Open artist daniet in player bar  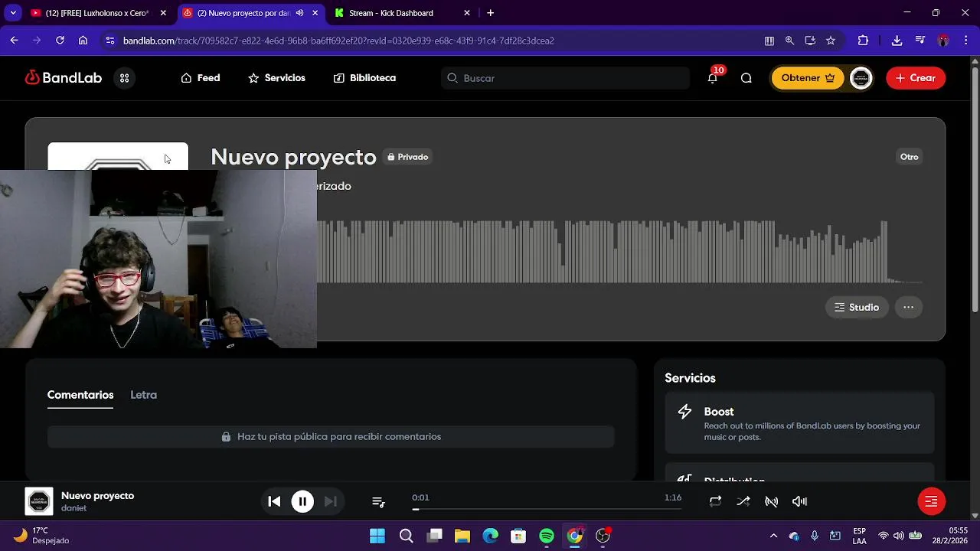pyautogui.click(x=73, y=508)
